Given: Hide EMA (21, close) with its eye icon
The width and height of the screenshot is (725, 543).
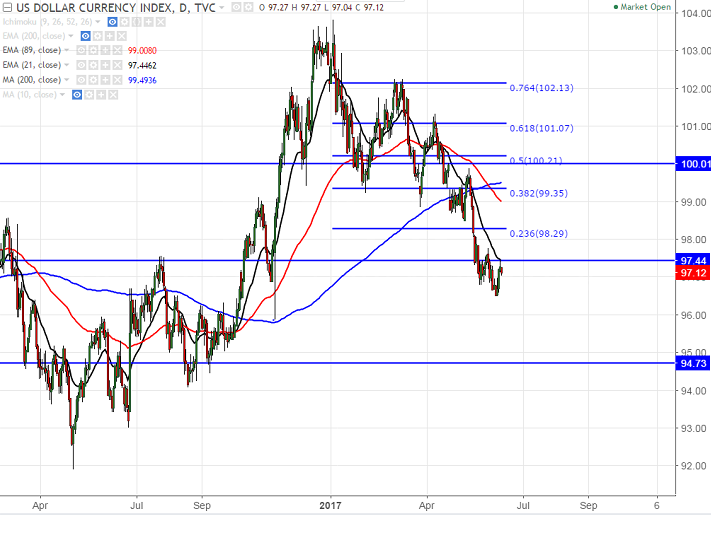Looking at the screenshot, I should point(81,65).
